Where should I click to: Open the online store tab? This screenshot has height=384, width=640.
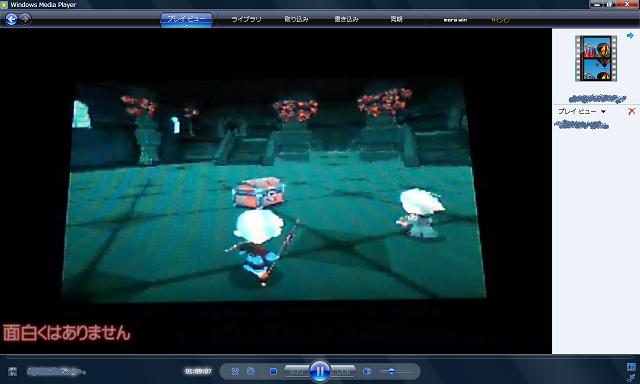455,20
